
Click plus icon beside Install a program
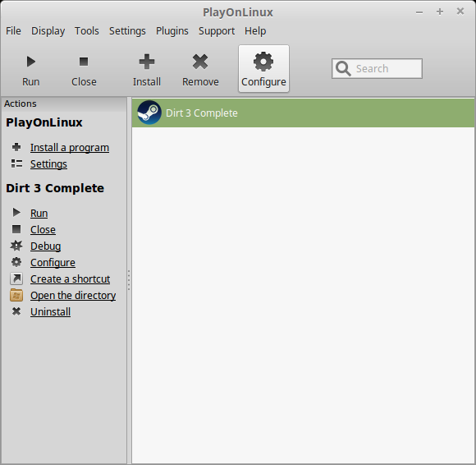click(16, 147)
